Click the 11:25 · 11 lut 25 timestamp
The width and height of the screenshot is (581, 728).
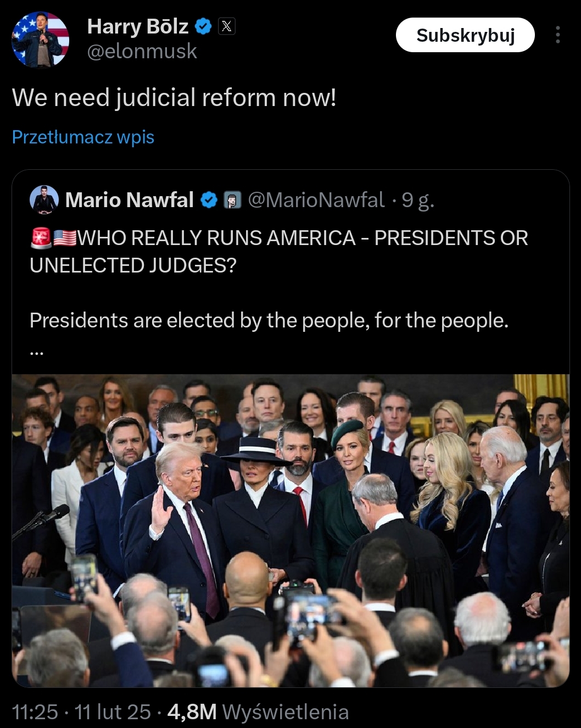click(81, 712)
